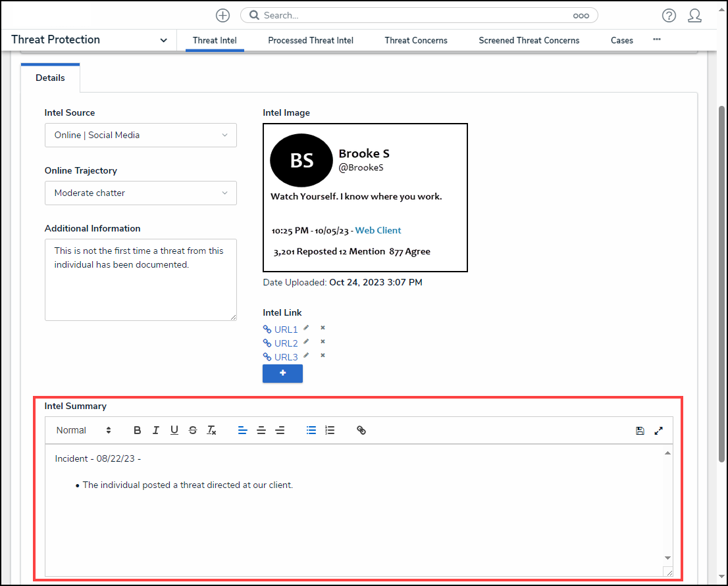
Task: Center align the text
Action: tap(261, 430)
